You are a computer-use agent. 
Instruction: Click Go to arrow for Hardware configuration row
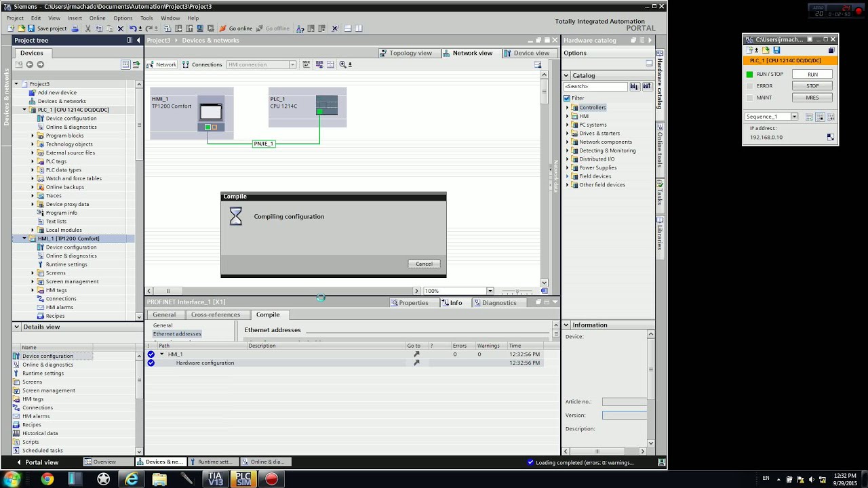pyautogui.click(x=416, y=363)
